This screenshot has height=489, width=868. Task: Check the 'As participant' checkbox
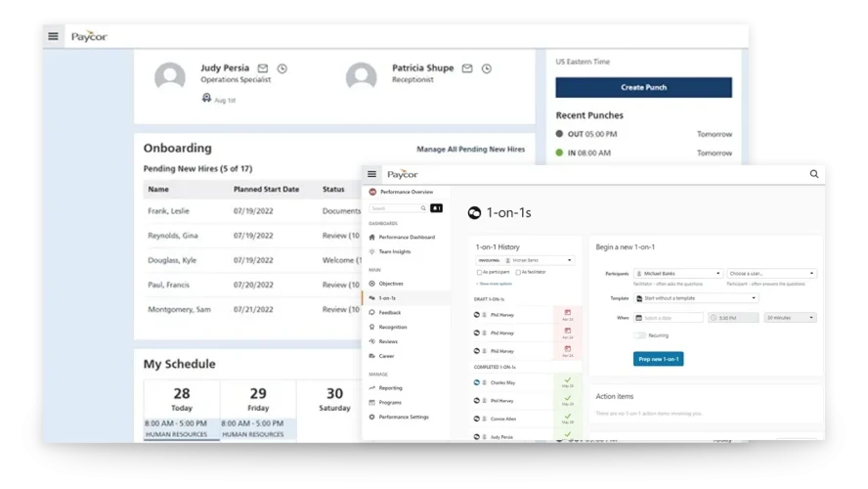pyautogui.click(x=479, y=272)
